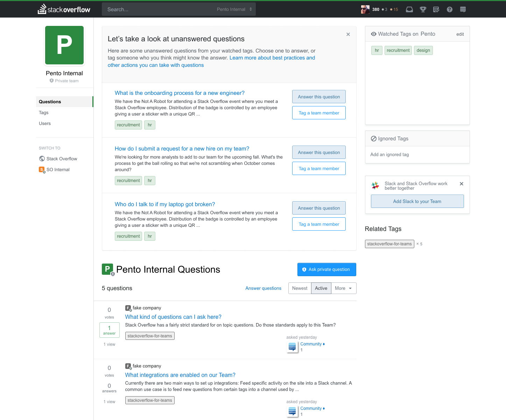Click stackoverflow-for-teams under Related Tags
This screenshot has width=506, height=420.
click(x=389, y=244)
